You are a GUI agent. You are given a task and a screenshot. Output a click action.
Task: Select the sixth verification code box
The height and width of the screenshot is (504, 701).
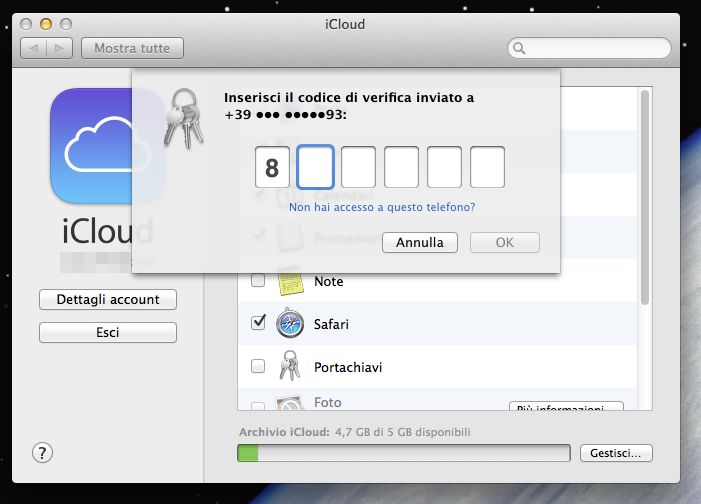pyautogui.click(x=487, y=167)
